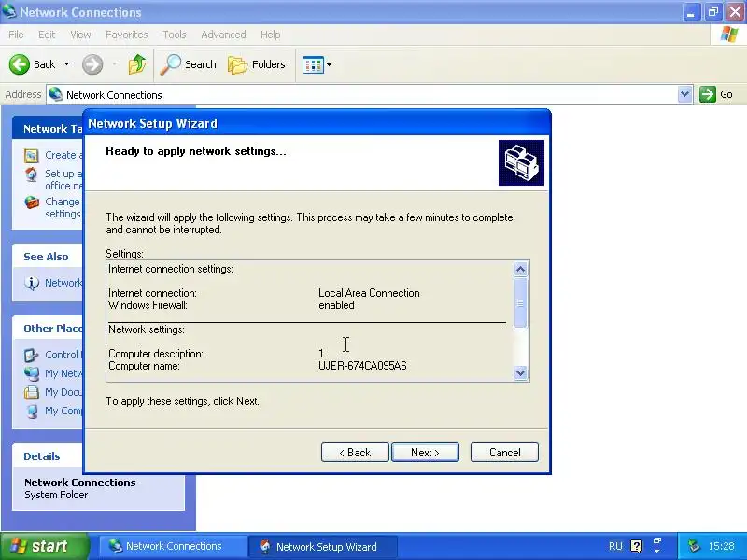Viewport: 747px width, 560px height.
Task: Click the Create a new connection icon
Action: click(x=32, y=156)
